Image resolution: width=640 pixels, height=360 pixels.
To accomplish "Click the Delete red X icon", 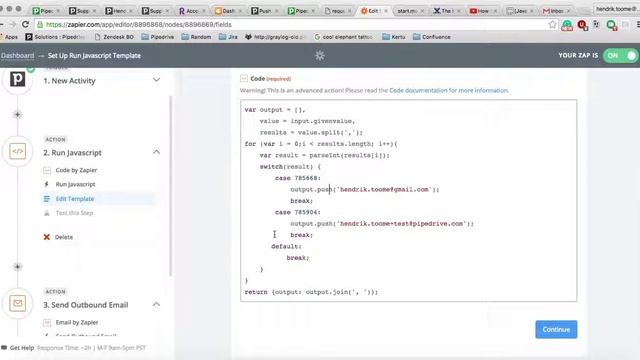I will 47,237.
